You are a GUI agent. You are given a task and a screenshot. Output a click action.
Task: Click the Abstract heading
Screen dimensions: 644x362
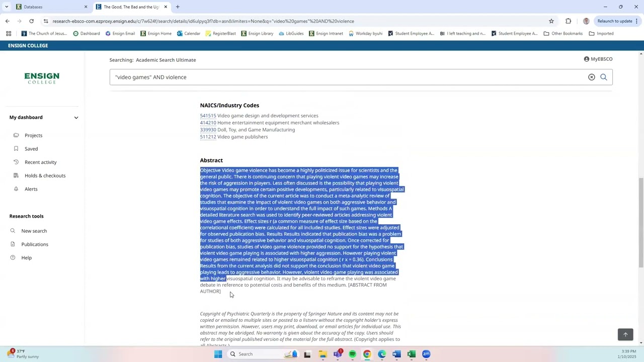click(211, 160)
